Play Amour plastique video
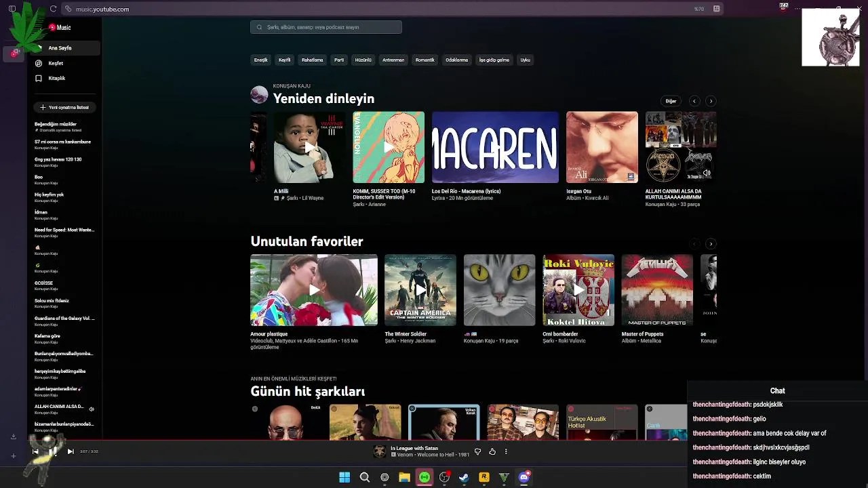The width and height of the screenshot is (868, 488). [314, 290]
